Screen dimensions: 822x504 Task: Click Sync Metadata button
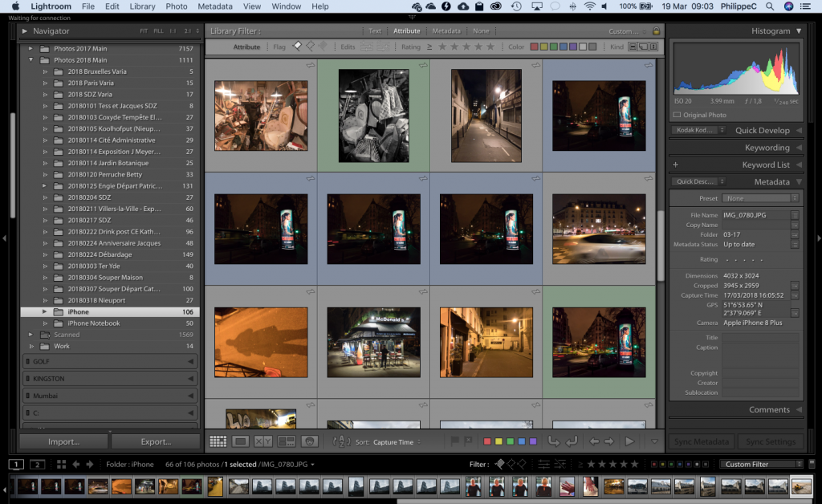pos(702,441)
